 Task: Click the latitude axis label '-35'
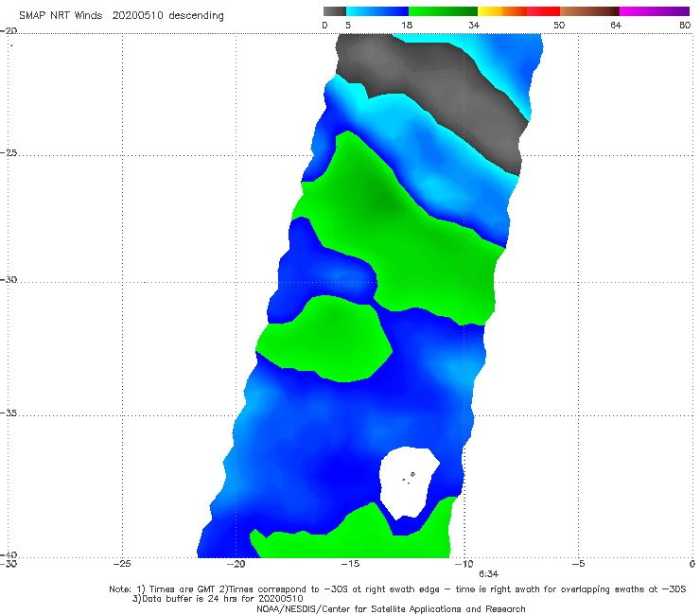[x=9, y=413]
